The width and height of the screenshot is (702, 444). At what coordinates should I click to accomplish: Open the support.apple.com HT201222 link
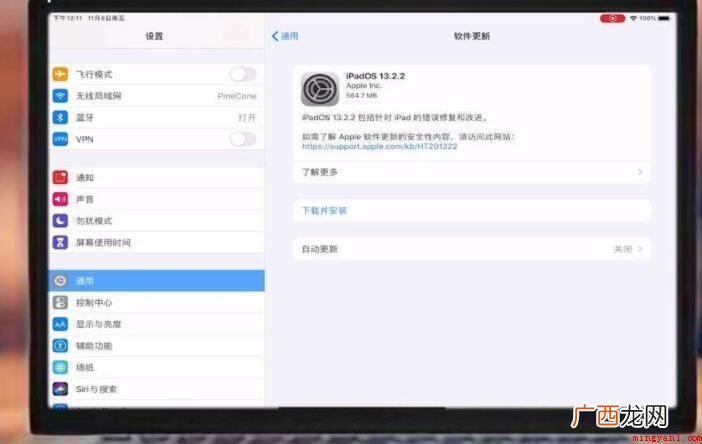point(380,146)
